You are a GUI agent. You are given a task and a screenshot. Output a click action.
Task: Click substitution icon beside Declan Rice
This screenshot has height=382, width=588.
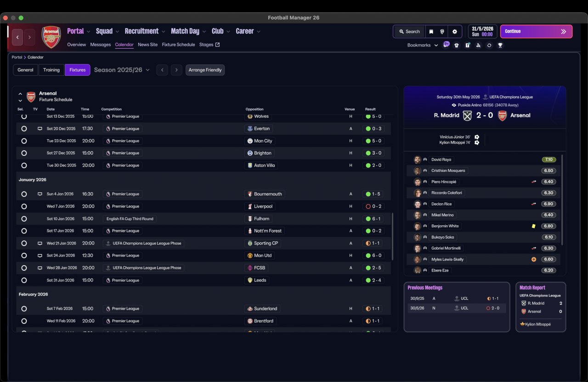[534, 204]
